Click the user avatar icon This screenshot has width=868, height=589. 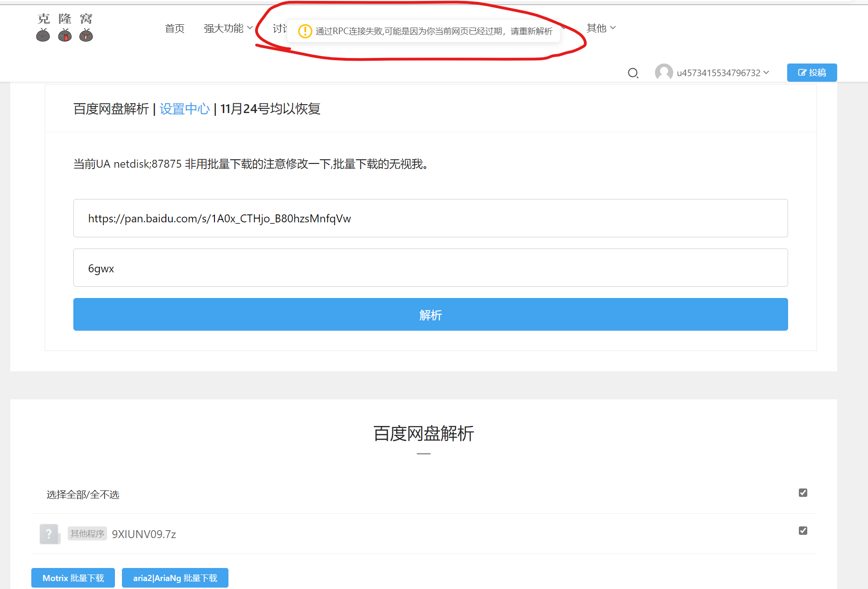664,72
